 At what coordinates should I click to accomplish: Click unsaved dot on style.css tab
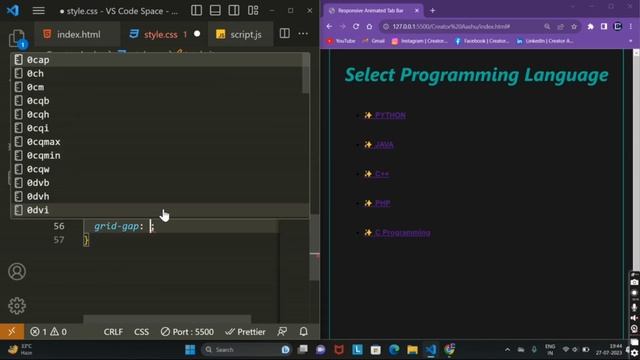pyautogui.click(x=197, y=34)
